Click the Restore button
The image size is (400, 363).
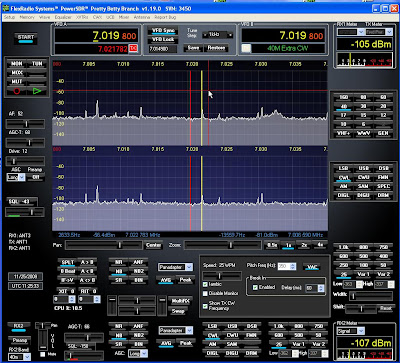[x=216, y=48]
